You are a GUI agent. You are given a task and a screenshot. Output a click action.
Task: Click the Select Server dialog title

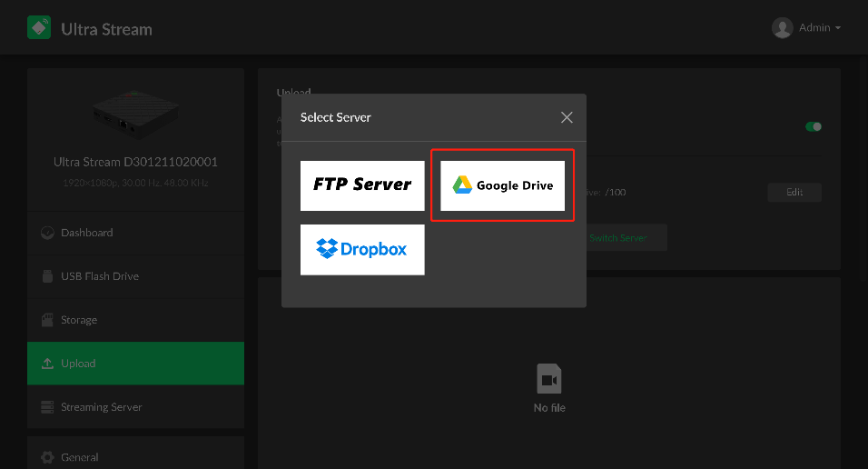(335, 117)
